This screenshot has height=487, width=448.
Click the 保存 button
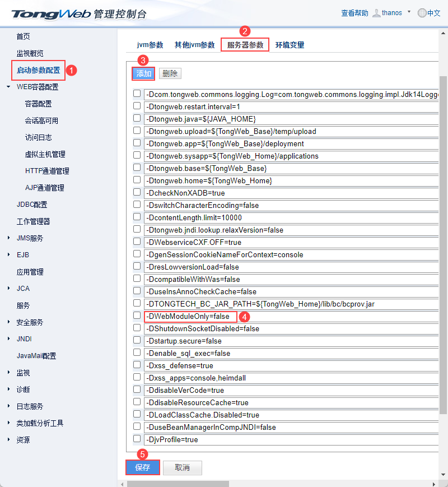142,467
